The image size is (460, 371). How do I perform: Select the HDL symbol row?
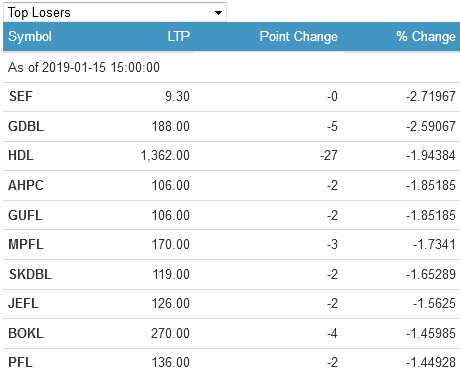tap(231, 156)
